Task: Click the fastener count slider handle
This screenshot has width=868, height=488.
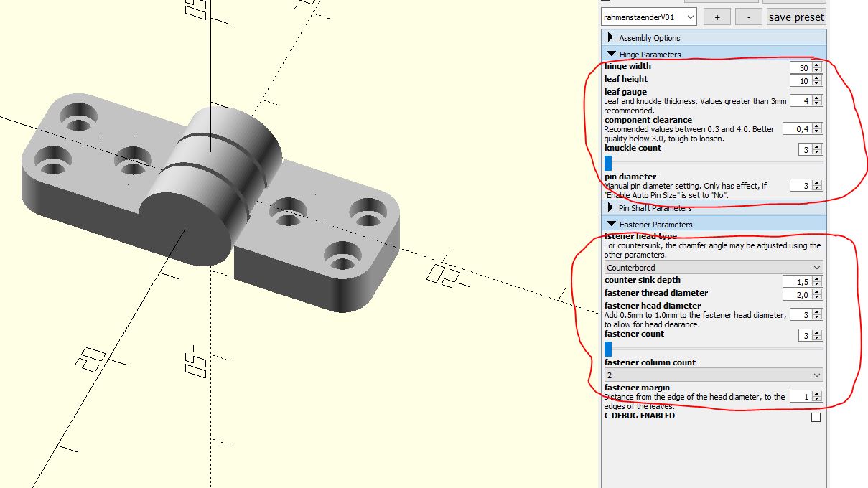Action: 608,349
